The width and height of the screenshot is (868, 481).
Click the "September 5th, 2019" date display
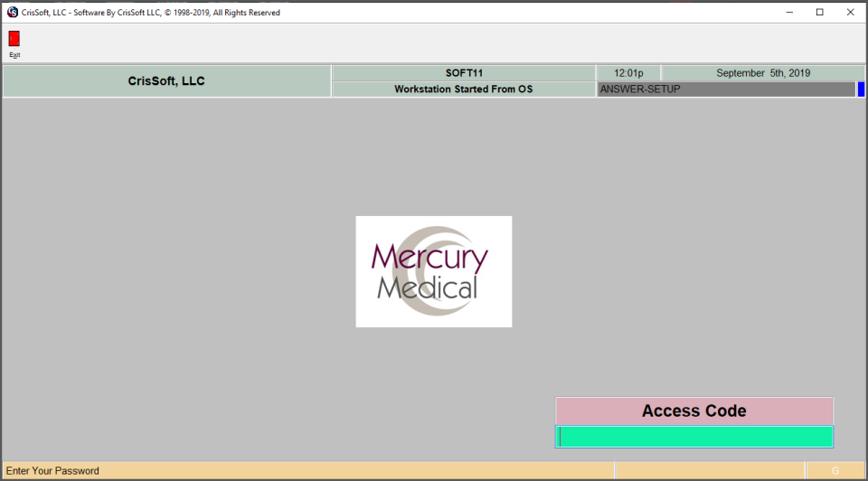coord(763,73)
